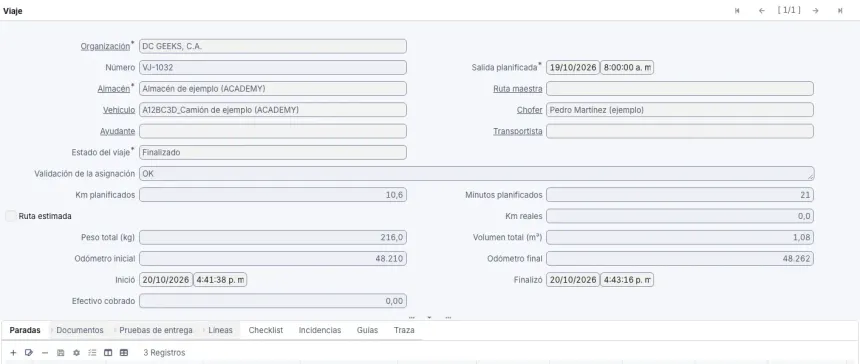Save the Paradas records

(60, 353)
